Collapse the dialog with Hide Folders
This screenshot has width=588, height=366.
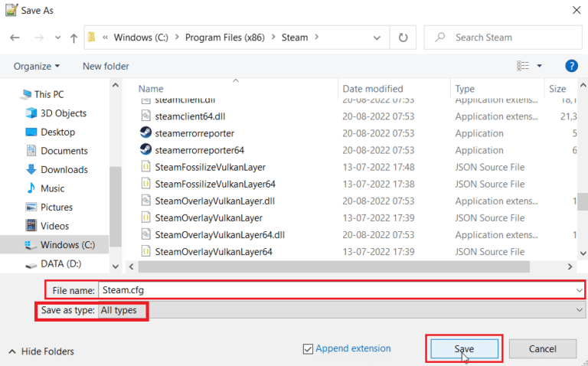[x=42, y=351]
